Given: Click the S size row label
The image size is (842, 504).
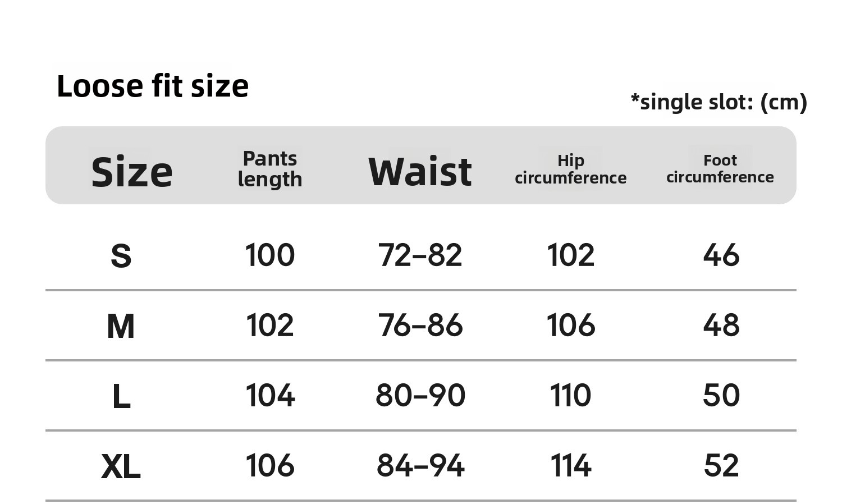Looking at the screenshot, I should [121, 256].
